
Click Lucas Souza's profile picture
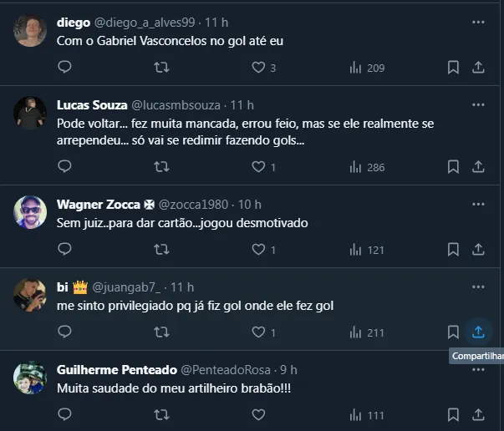[x=30, y=113]
